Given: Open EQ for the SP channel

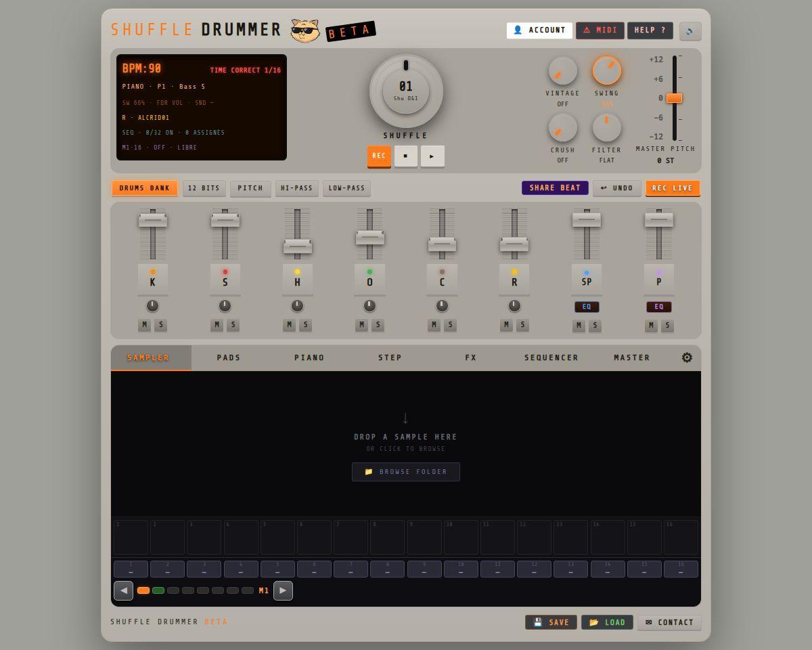Looking at the screenshot, I should pos(587,307).
